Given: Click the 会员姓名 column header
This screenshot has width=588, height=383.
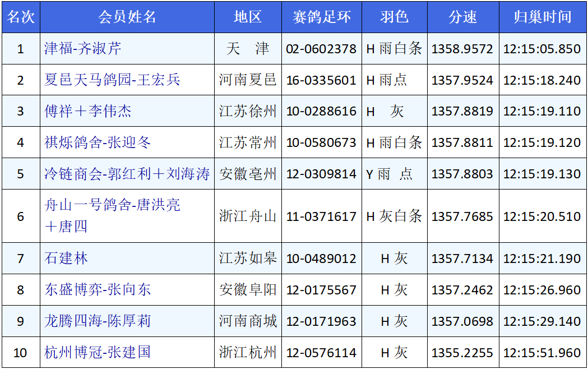Looking at the screenshot, I should 127,17.
